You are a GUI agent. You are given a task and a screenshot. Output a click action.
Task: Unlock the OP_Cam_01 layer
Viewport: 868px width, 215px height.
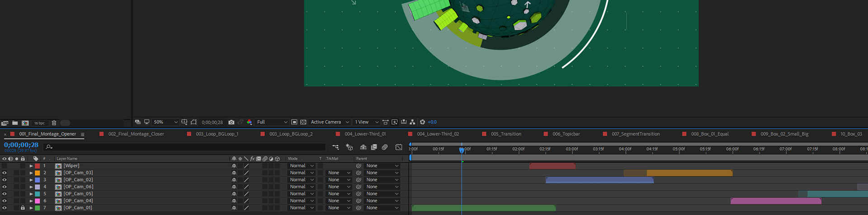23,208
